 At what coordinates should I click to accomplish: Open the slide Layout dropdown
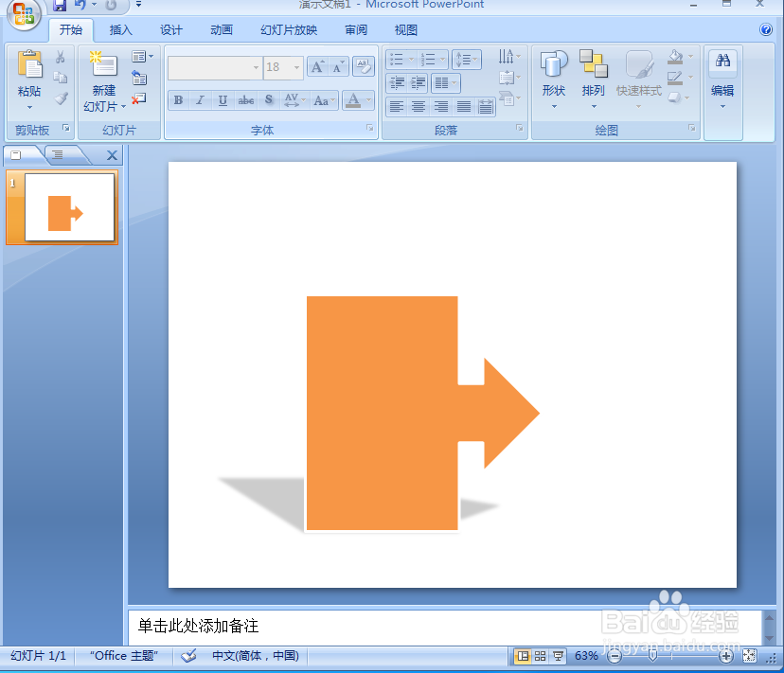click(x=142, y=57)
